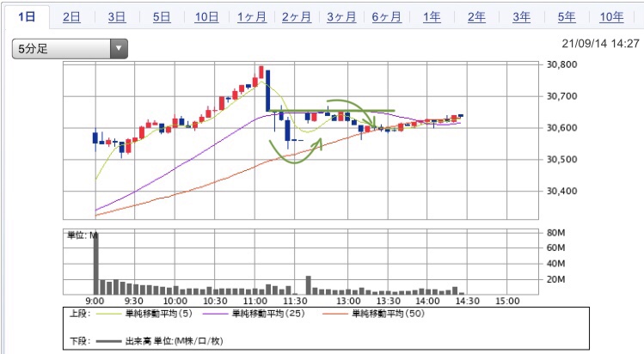Image resolution: width=644 pixels, height=354 pixels.
Task: Open the 3日 chart range
Action: (x=117, y=17)
